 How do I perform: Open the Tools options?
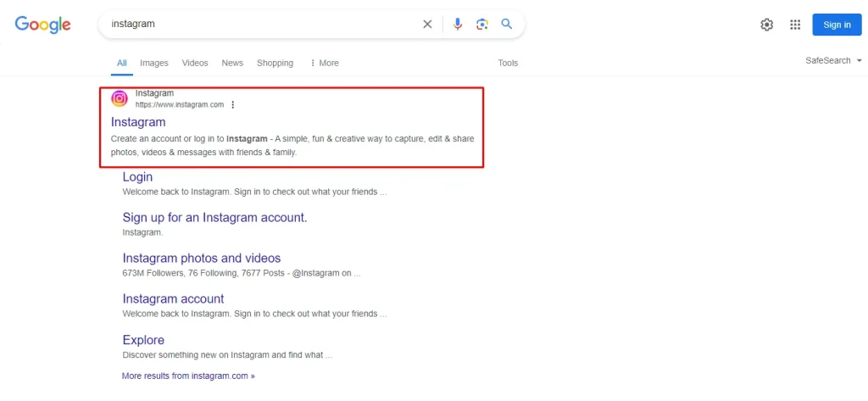tap(508, 63)
